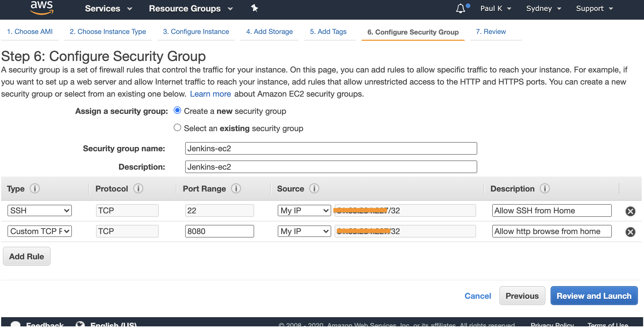Image resolution: width=644 pixels, height=335 pixels.
Task: Click the Allow http browse from home field
Action: pos(552,231)
